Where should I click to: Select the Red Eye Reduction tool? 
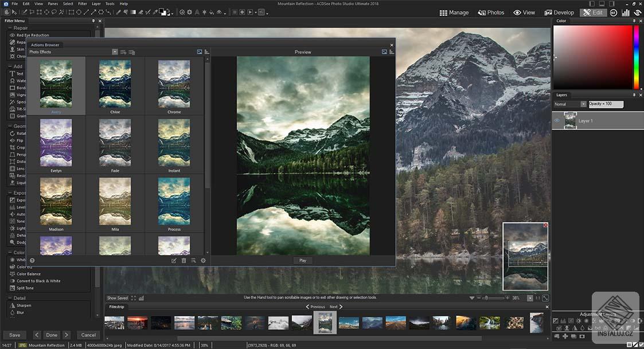[32, 35]
